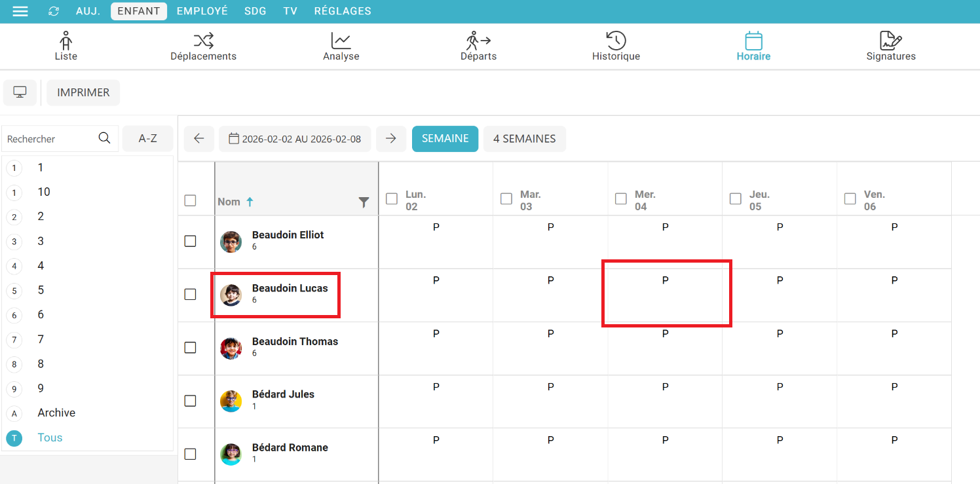
Task: Click the search magnifier icon
Action: pyautogui.click(x=104, y=138)
